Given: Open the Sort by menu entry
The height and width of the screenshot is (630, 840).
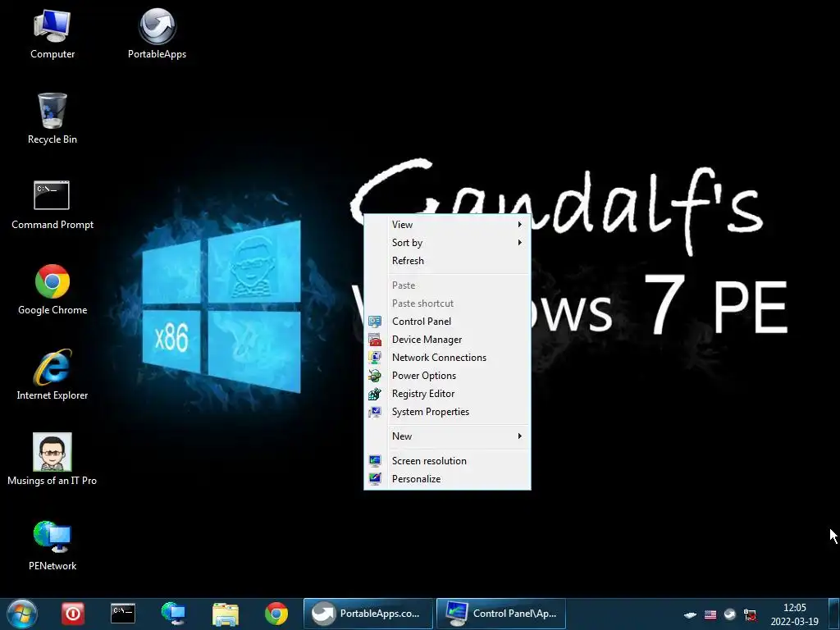Looking at the screenshot, I should pos(447,243).
